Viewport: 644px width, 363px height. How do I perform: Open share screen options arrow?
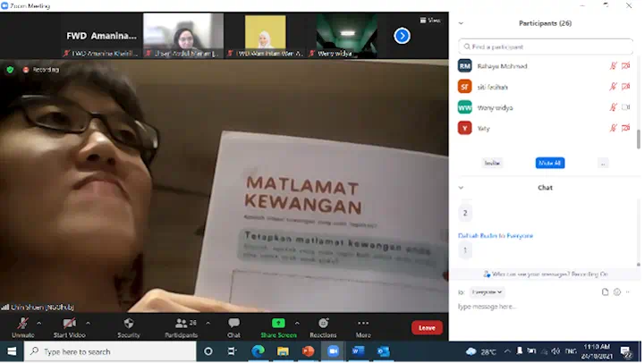click(x=297, y=324)
